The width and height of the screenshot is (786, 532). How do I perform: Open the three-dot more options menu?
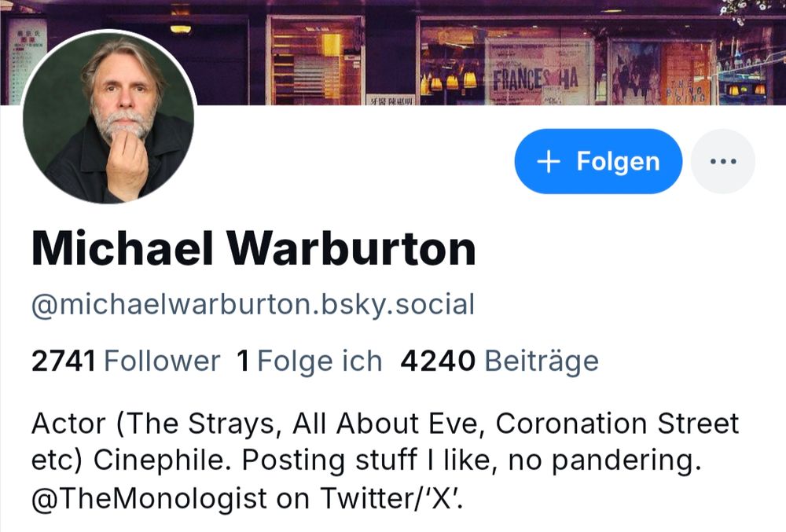point(723,161)
